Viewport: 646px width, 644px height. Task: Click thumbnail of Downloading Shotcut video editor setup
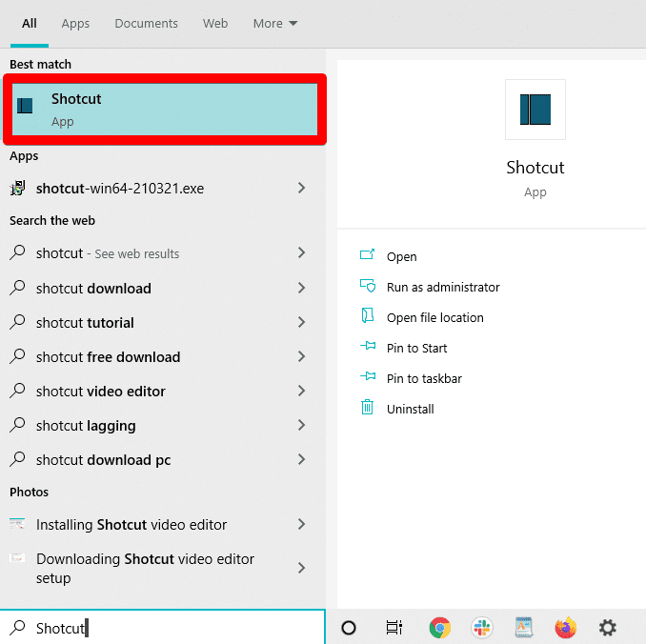tap(17, 558)
